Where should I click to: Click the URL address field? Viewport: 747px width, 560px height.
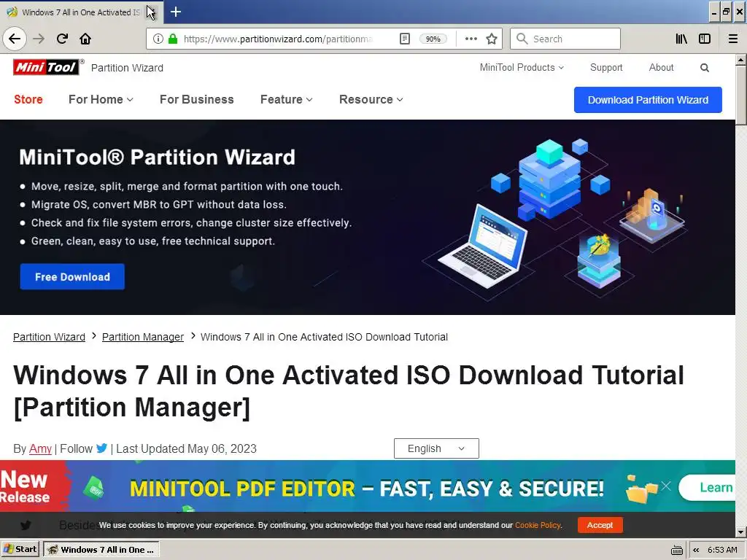tap(278, 39)
